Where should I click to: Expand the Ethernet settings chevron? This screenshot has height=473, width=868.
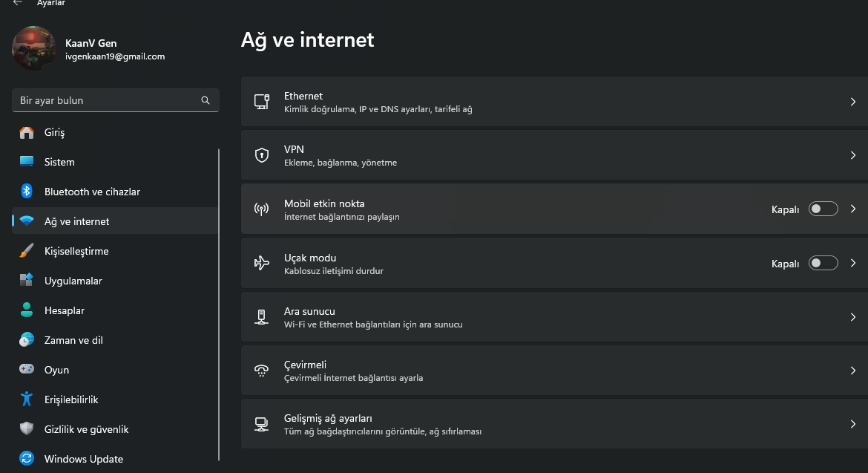[x=853, y=102]
